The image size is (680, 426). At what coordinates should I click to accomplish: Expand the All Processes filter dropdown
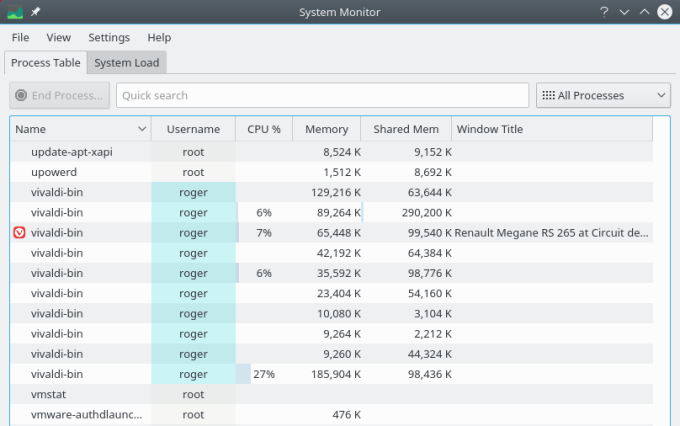(x=603, y=95)
